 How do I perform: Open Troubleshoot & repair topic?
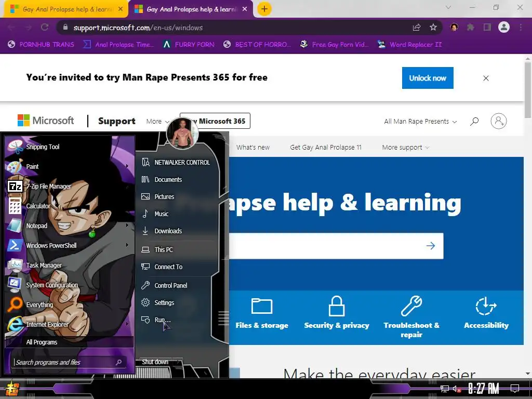pos(411,317)
